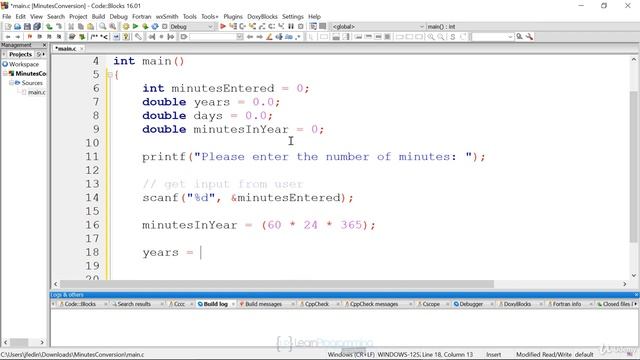The image size is (640, 360).
Task: Select the *main.c editor tab
Action: tap(66, 49)
